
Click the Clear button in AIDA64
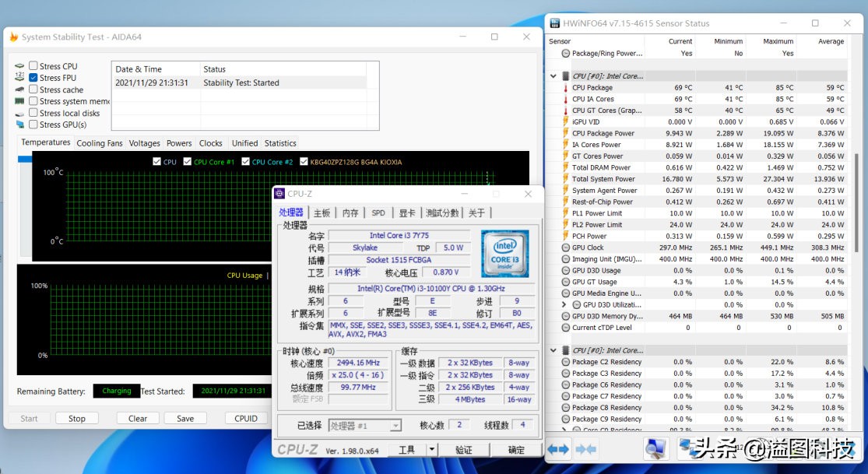click(x=138, y=418)
